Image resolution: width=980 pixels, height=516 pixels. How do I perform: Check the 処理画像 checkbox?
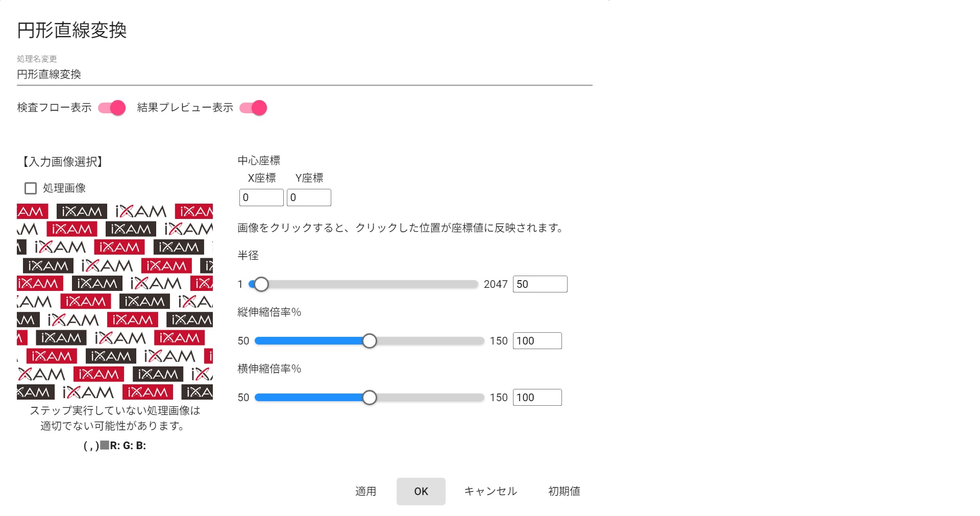click(31, 188)
